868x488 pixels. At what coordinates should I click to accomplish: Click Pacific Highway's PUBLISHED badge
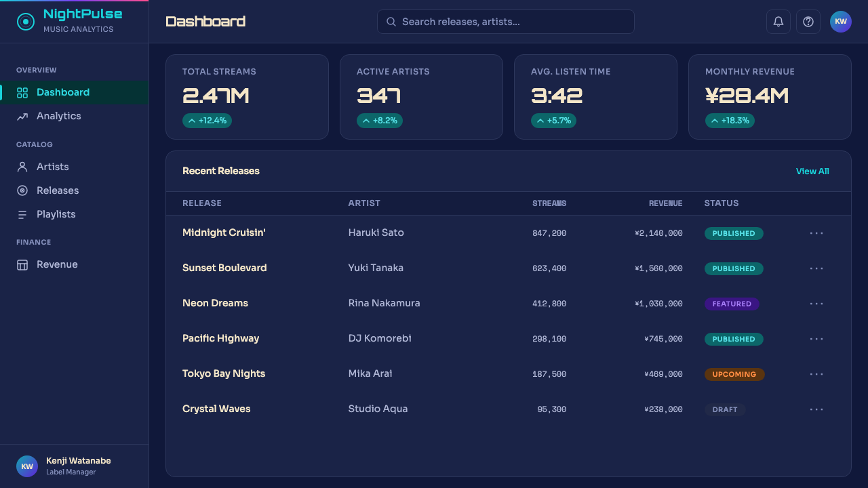pyautogui.click(x=734, y=339)
